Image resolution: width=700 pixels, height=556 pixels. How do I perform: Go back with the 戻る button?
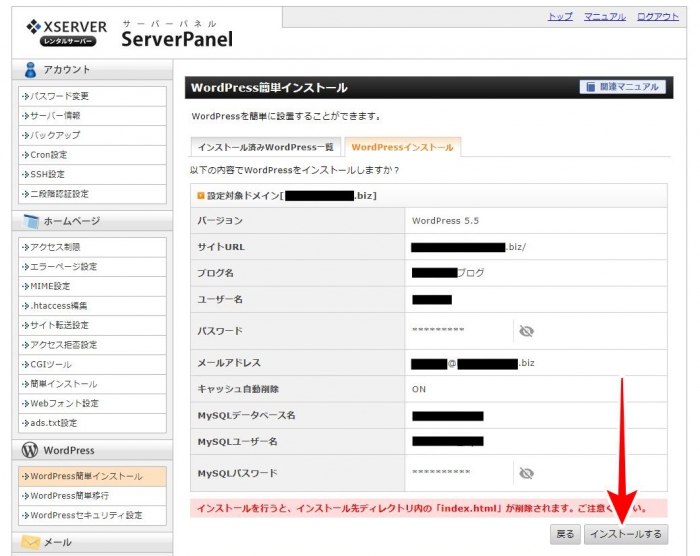point(565,534)
